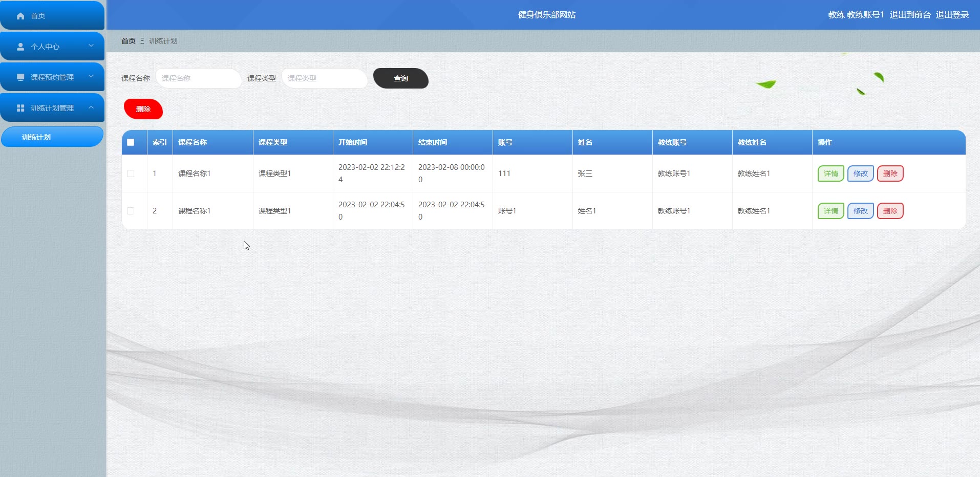Open the 首页 sidebar menu item

click(x=52, y=15)
